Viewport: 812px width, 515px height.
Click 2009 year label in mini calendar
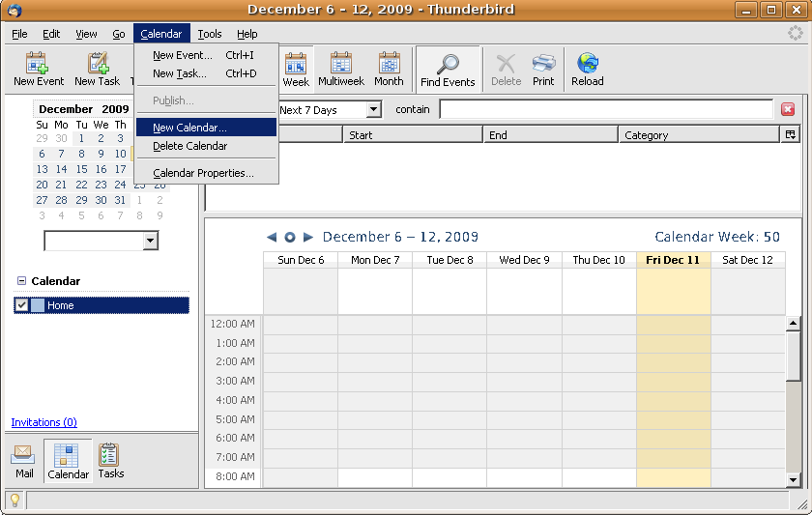tap(115, 109)
